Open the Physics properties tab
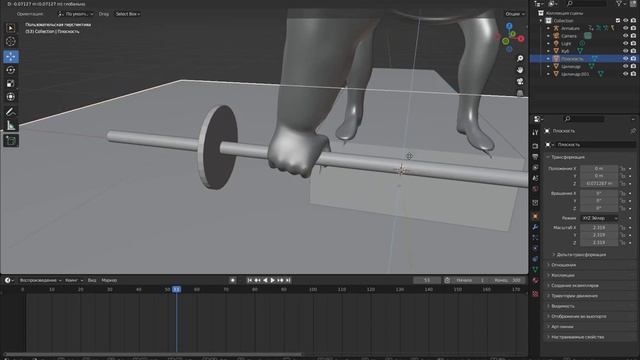 click(x=536, y=248)
